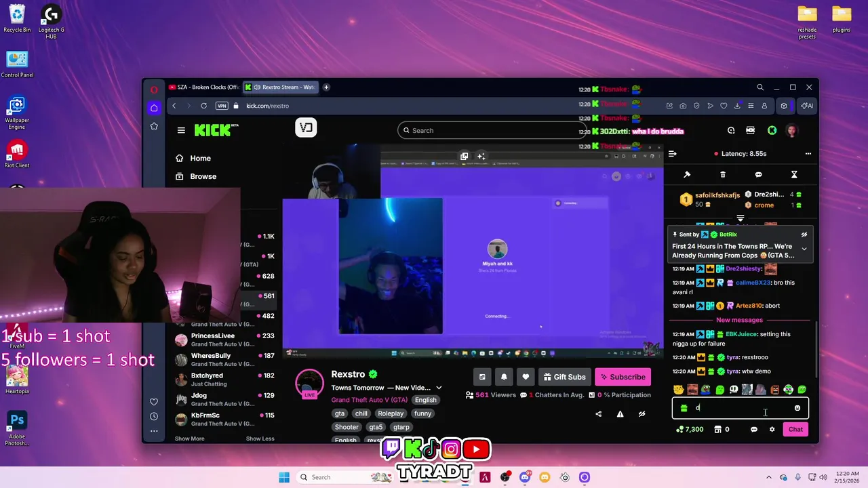Select the funny tag

[423, 413]
